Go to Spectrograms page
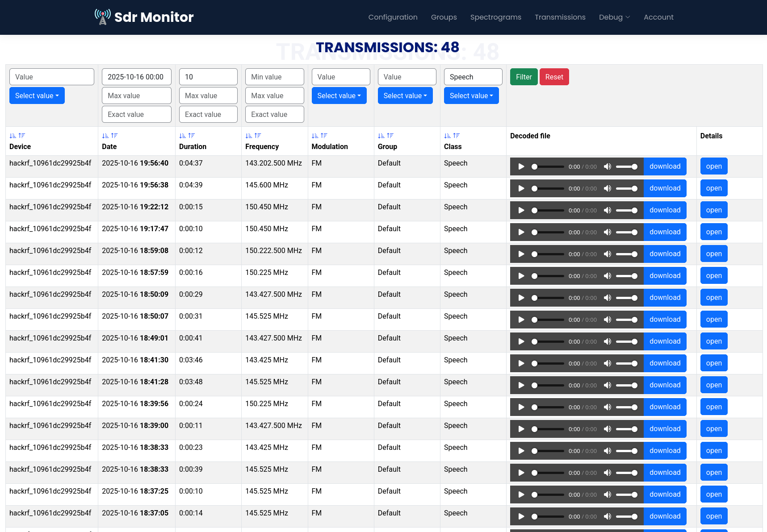 (x=495, y=17)
